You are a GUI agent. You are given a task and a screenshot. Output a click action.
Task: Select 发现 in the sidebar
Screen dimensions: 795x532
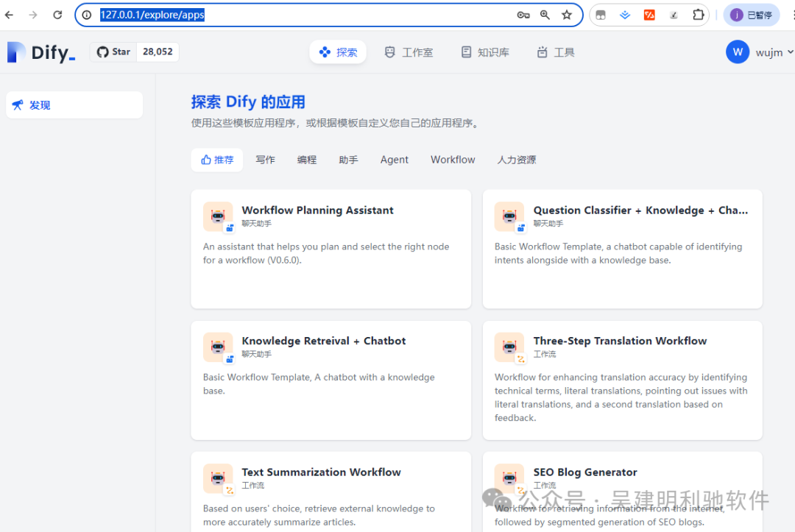click(x=74, y=105)
